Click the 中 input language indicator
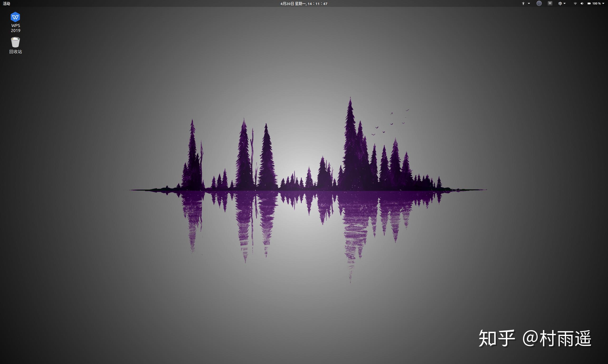608x364 pixels. click(560, 3)
